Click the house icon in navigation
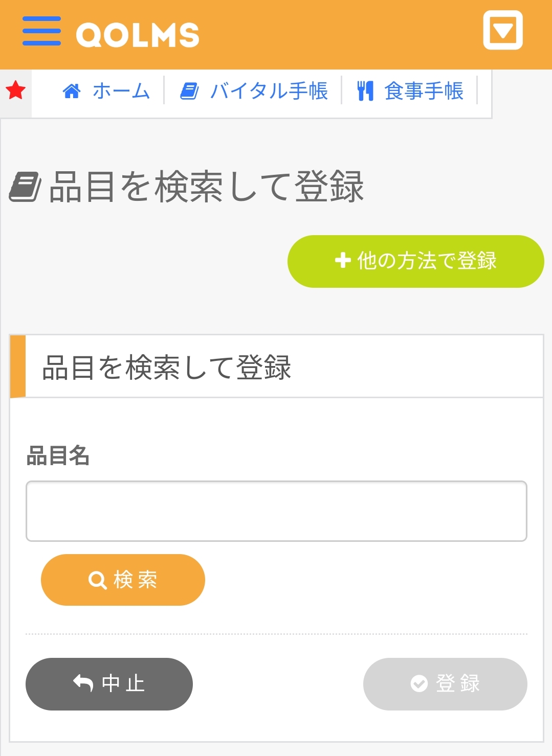The width and height of the screenshot is (552, 756). [72, 91]
